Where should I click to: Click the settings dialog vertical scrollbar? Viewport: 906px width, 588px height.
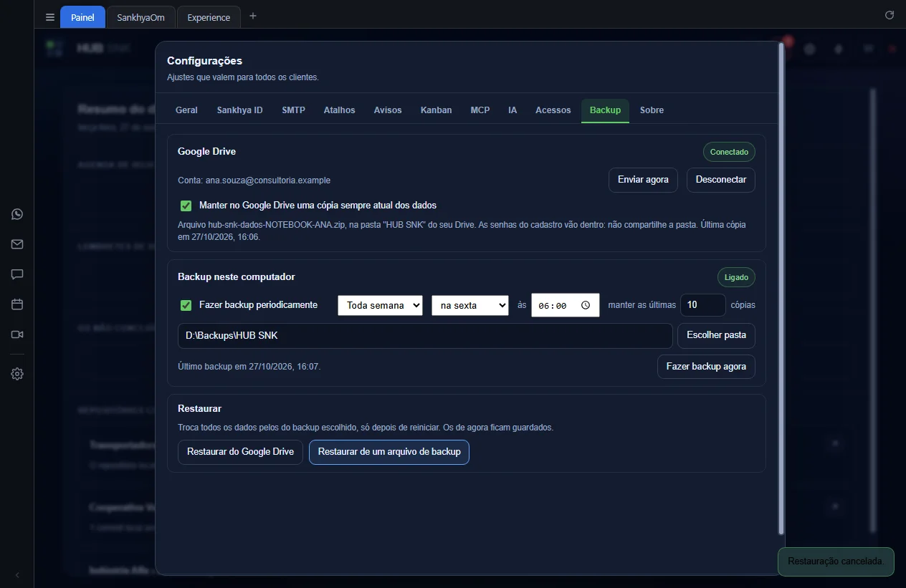[781, 288]
